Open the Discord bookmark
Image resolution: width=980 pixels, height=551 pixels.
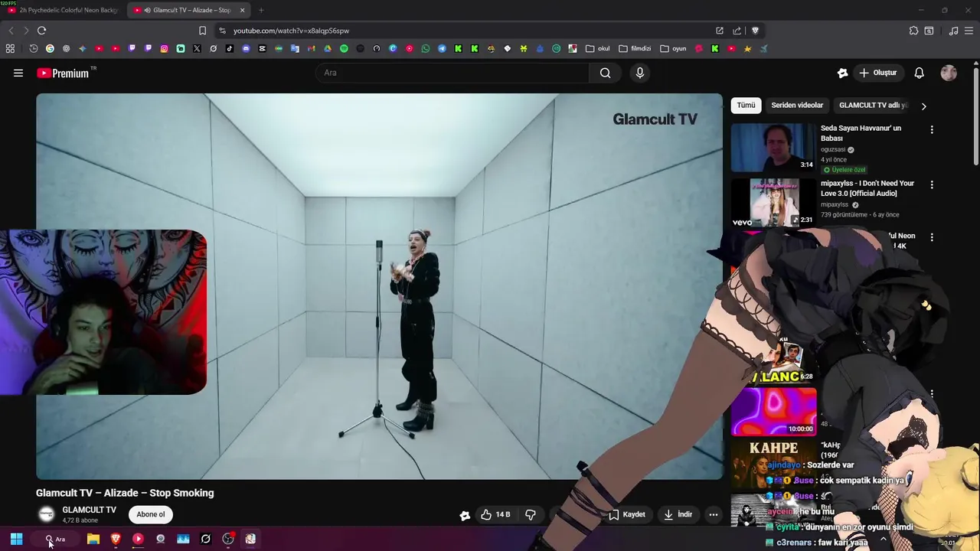click(x=246, y=48)
